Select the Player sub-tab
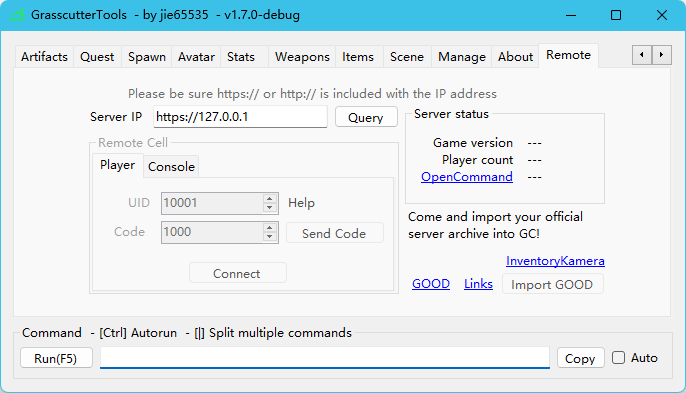The width and height of the screenshot is (686, 393). point(117,165)
